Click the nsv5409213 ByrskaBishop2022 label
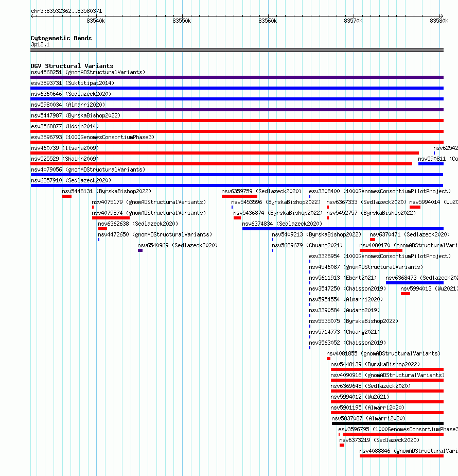 coord(316,235)
